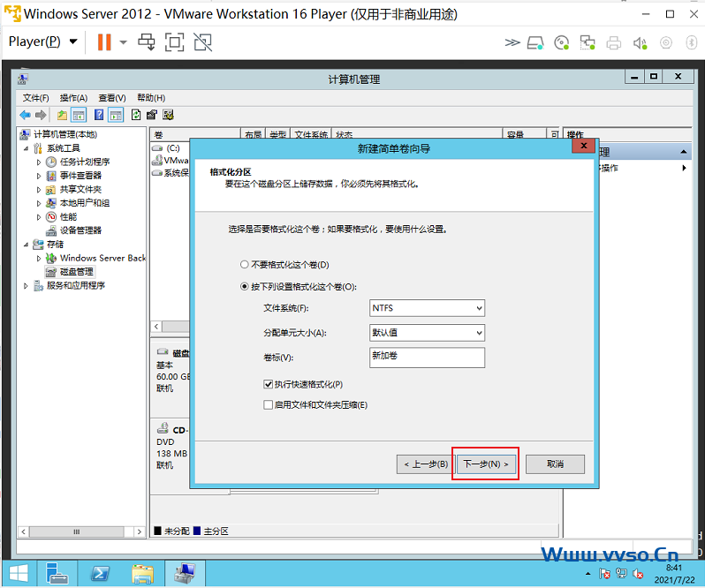This screenshot has width=705, height=588.
Task: Enable 启用文件和文件夹压缩(E) checkbox
Action: [269, 405]
